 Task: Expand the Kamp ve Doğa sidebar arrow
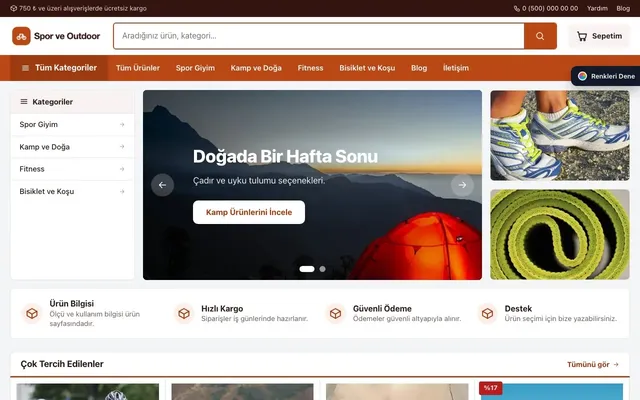tap(122, 147)
